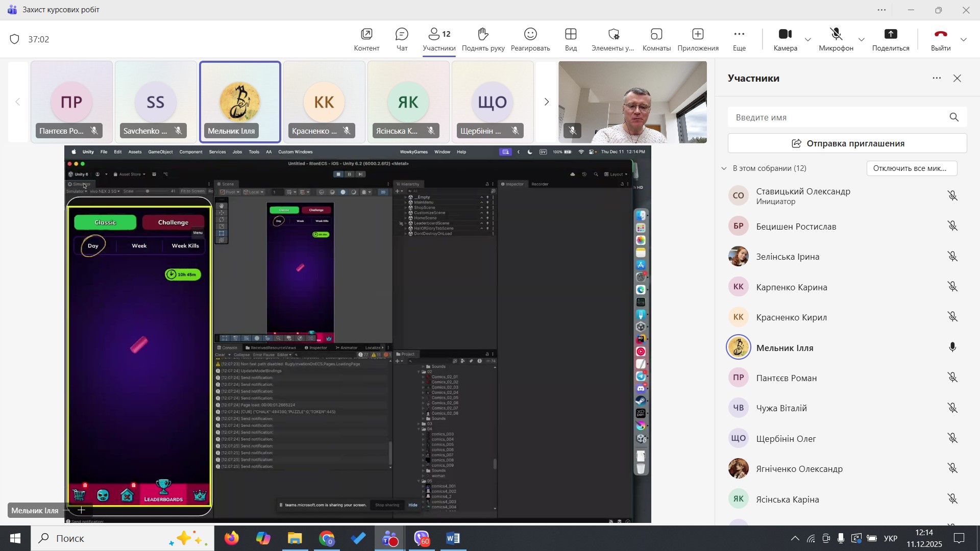980x551 pixels.
Task: Toggle Мельник Ілля's microphone in the participant list
Action: pos(952,348)
